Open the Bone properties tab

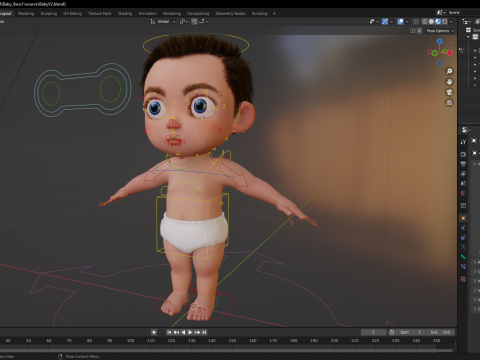click(463, 257)
